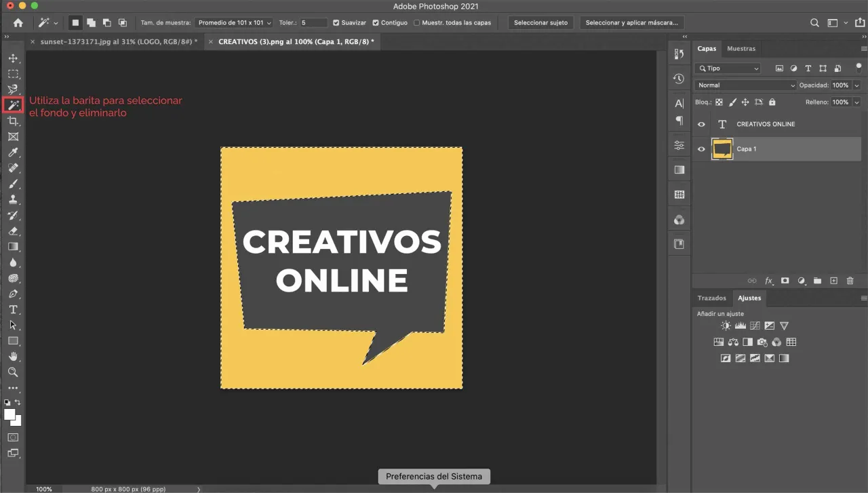The height and width of the screenshot is (493, 868).
Task: Select the Crop tool
Action: tap(14, 121)
